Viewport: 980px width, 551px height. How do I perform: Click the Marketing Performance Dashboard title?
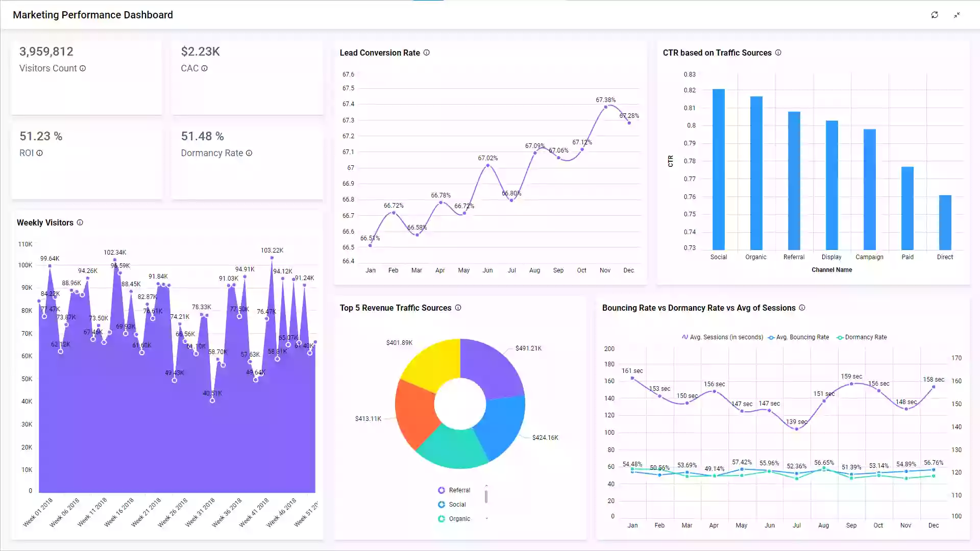pyautogui.click(x=93, y=15)
